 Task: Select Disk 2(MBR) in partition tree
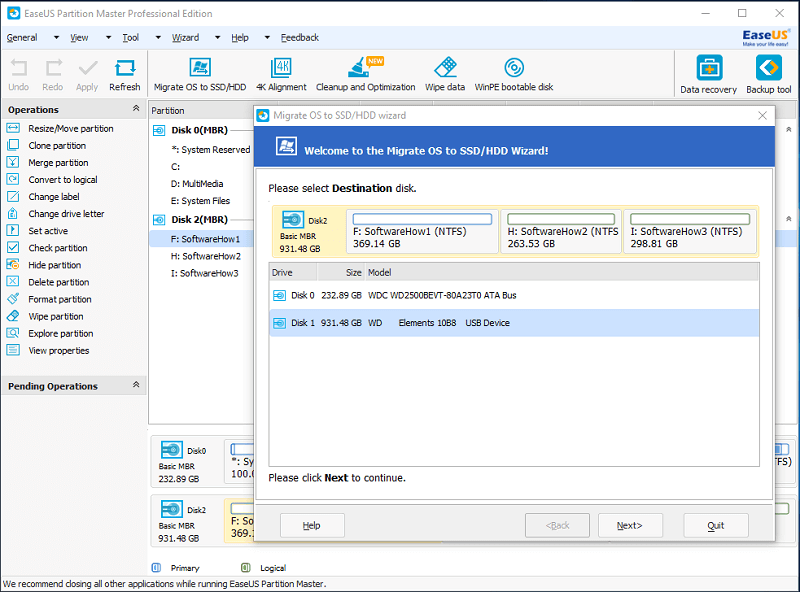(199, 219)
